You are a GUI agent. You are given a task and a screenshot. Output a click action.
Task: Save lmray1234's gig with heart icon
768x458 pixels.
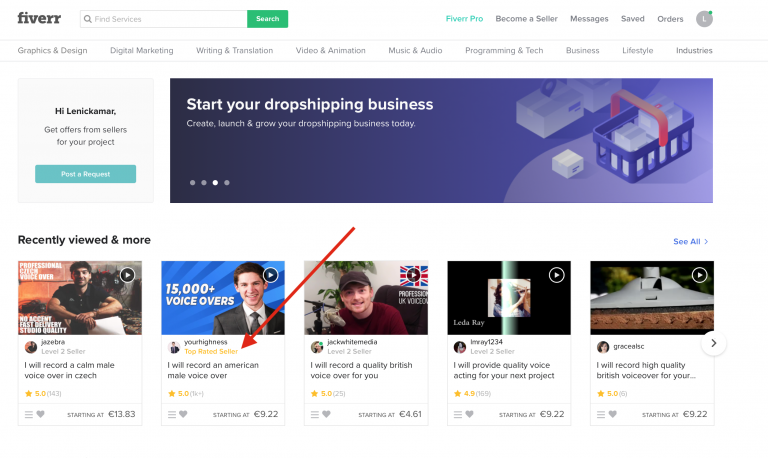(469, 414)
